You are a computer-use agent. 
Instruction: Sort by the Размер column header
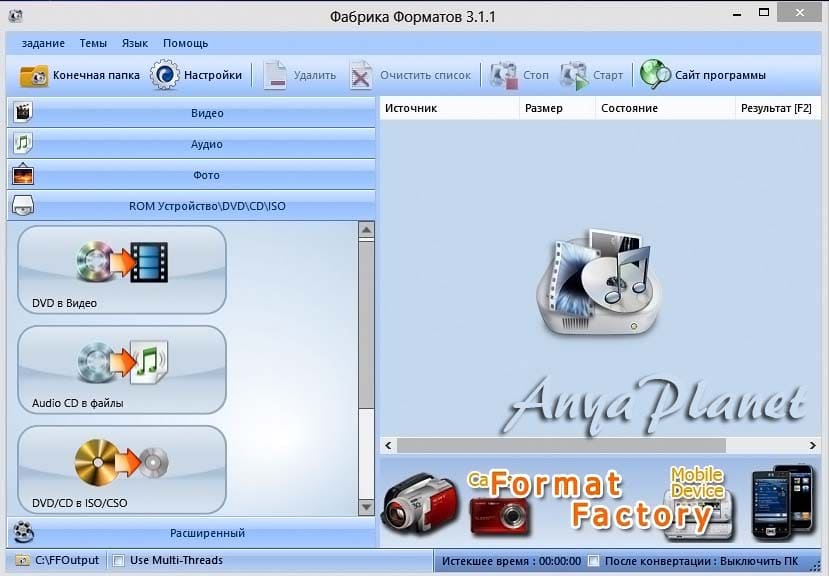(x=558, y=108)
